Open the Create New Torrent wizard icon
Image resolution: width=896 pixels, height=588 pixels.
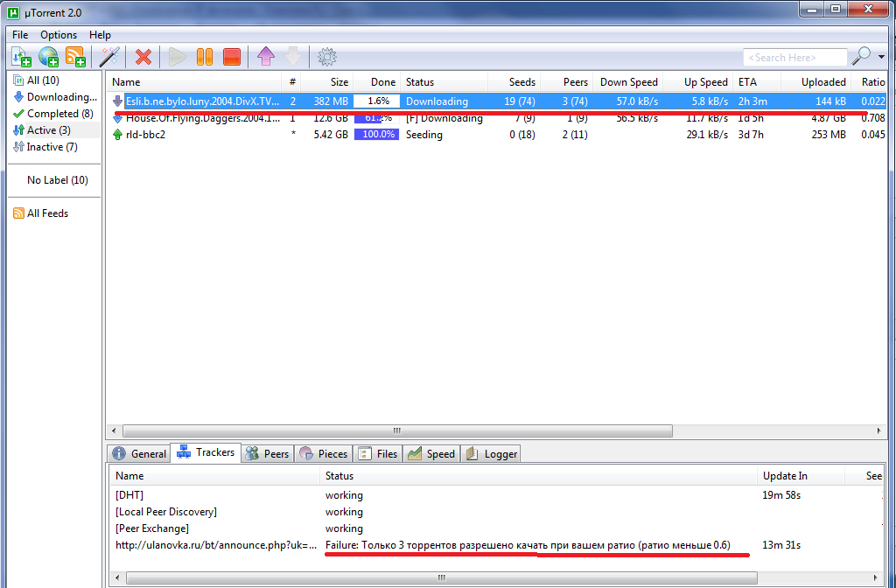click(108, 56)
